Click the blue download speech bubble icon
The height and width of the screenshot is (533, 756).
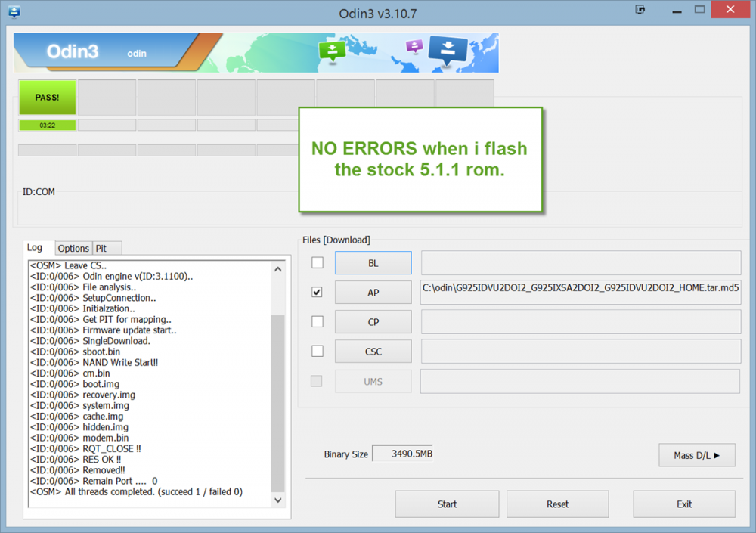click(x=448, y=48)
